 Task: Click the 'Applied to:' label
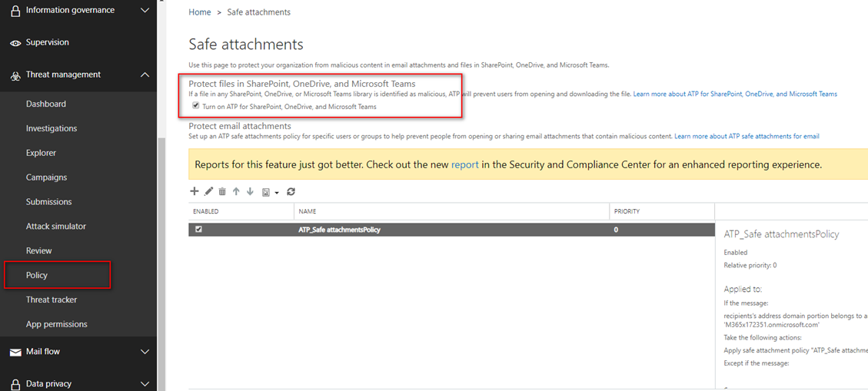(x=743, y=289)
